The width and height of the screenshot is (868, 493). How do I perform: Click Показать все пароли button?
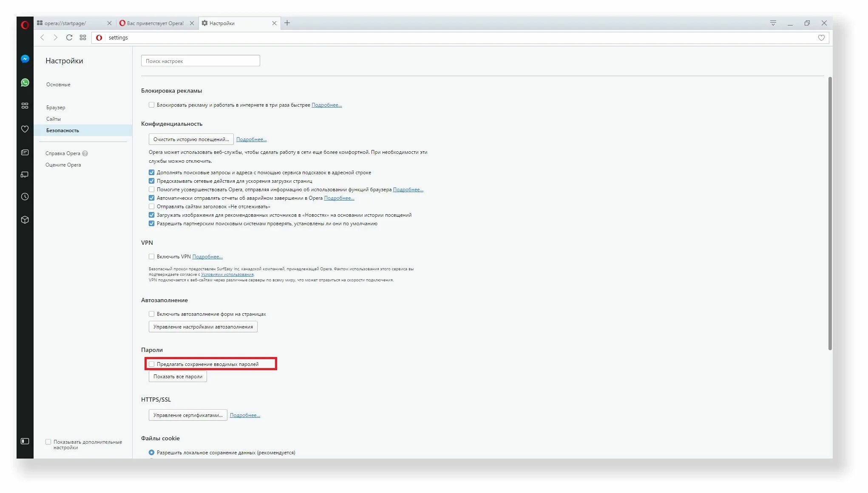coord(178,377)
